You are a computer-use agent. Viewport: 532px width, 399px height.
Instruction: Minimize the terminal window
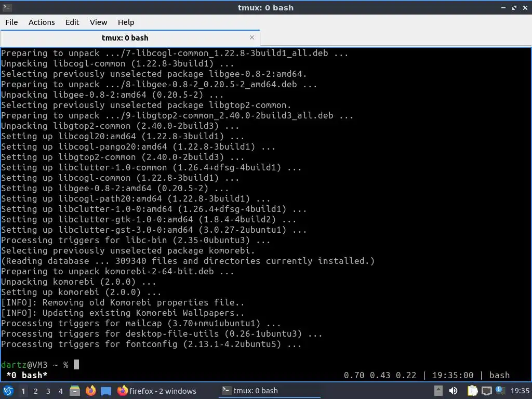(503, 7)
